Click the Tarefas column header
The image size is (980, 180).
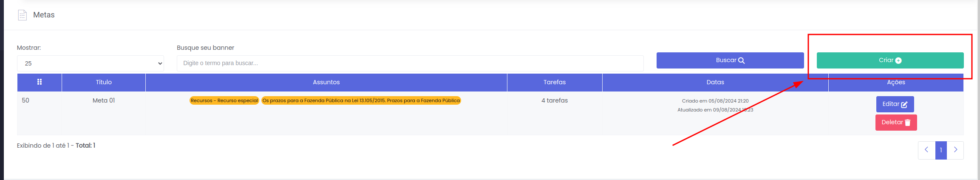[x=555, y=82]
